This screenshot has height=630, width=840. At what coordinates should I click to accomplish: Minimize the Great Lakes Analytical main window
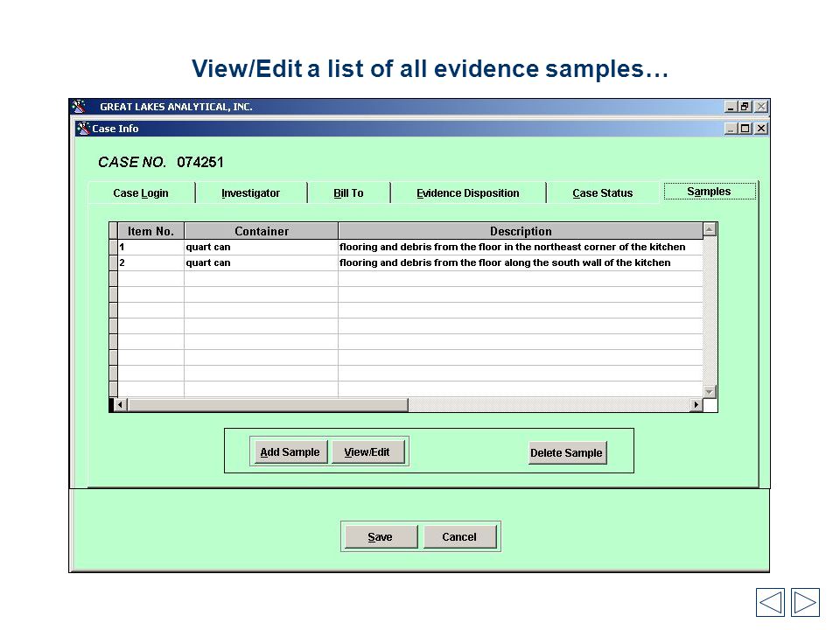(x=730, y=107)
